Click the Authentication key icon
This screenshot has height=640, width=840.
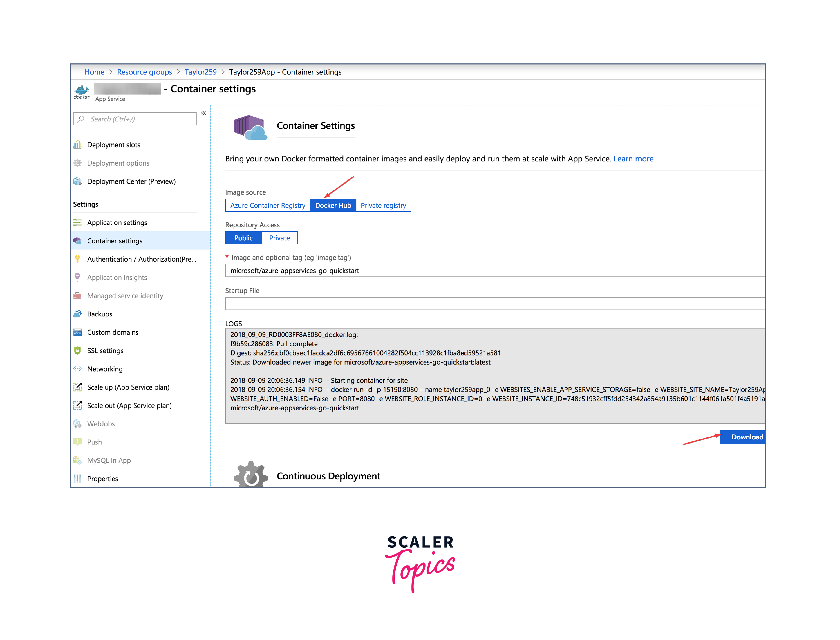click(x=77, y=259)
